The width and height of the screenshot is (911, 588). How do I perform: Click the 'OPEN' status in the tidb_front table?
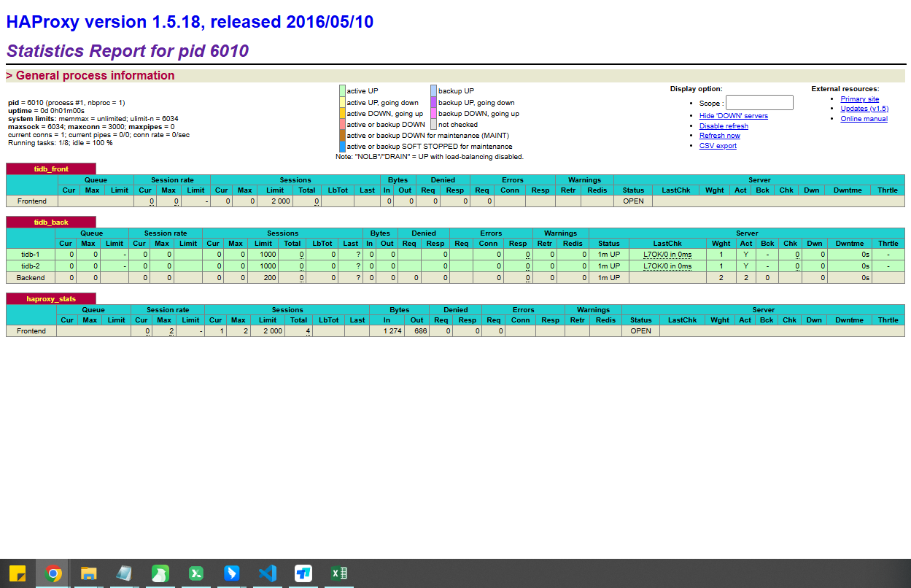633,201
